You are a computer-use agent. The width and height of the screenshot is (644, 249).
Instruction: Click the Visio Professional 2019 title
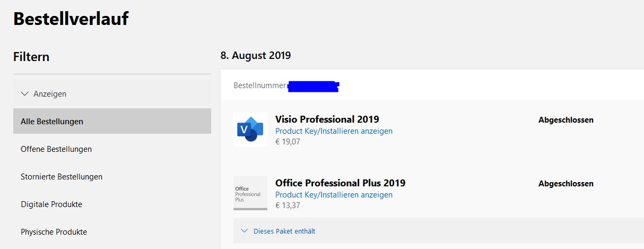[x=327, y=119]
